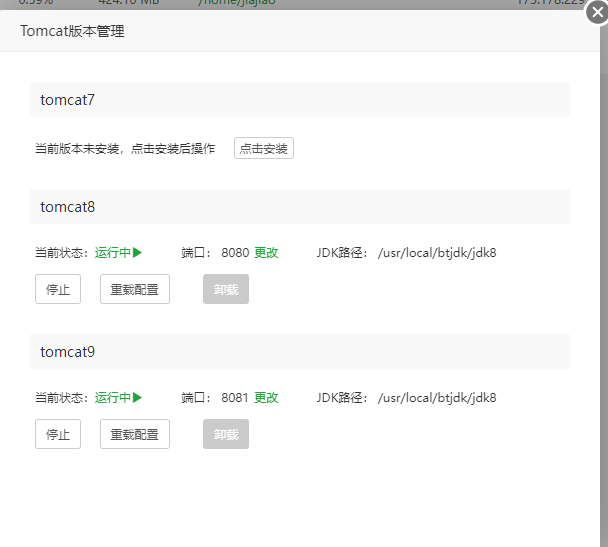This screenshot has height=547, width=608.
Task: Select the tomcat7 section header
Action: pyautogui.click(x=300, y=100)
